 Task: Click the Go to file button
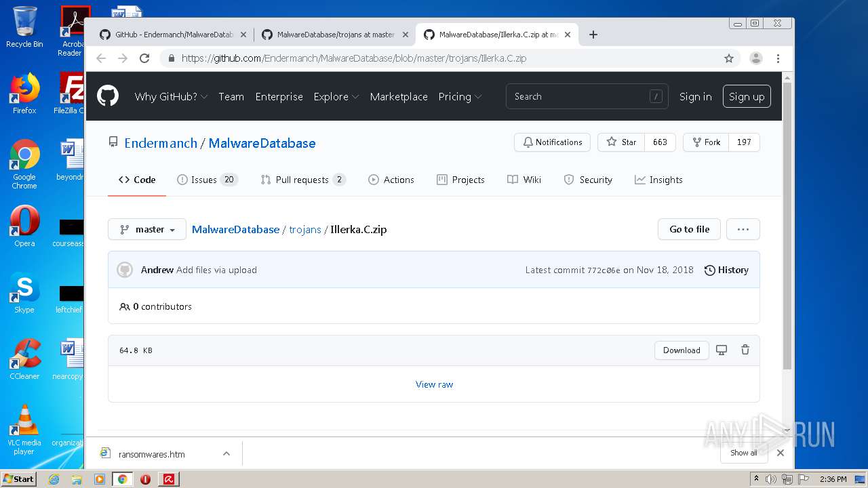click(x=689, y=229)
